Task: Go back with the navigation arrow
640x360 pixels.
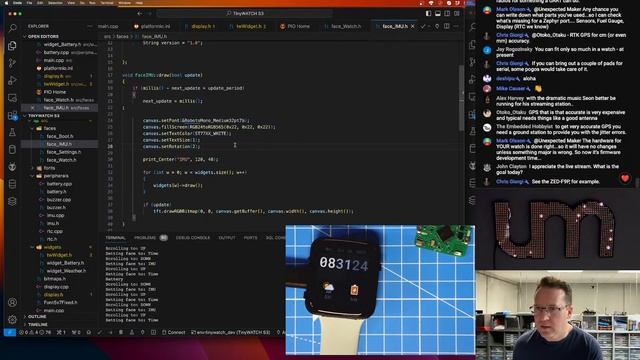Action: (140, 13)
